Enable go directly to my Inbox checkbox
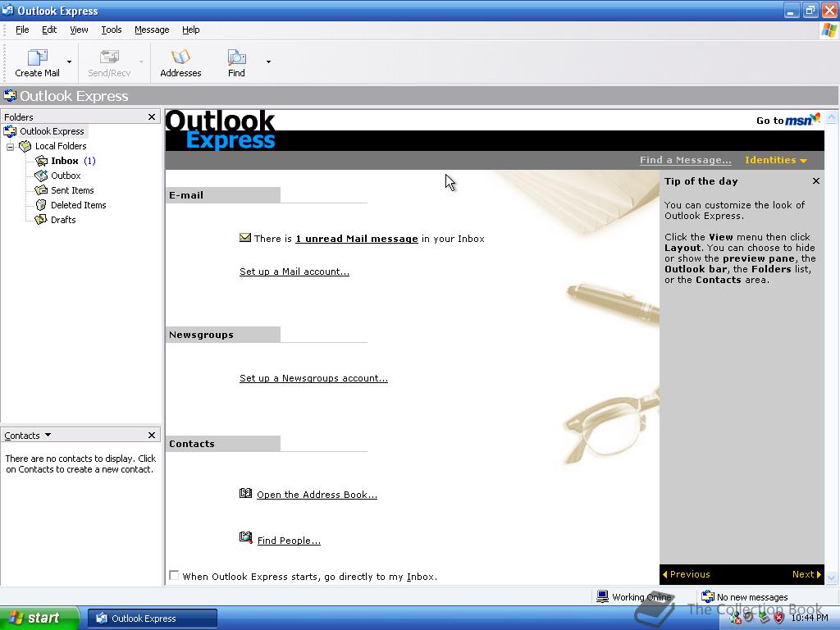 pyautogui.click(x=174, y=575)
